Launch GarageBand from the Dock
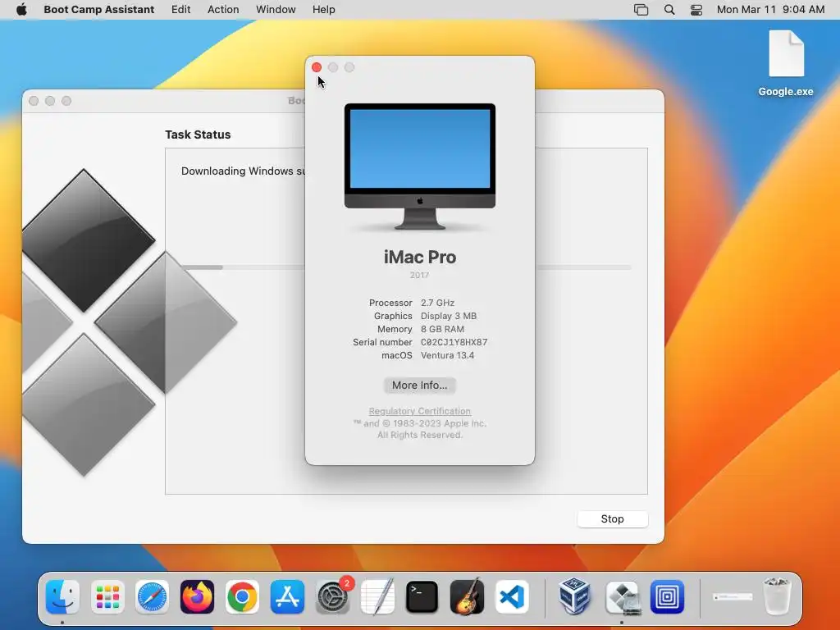Viewport: 840px width, 630px height. [x=467, y=597]
